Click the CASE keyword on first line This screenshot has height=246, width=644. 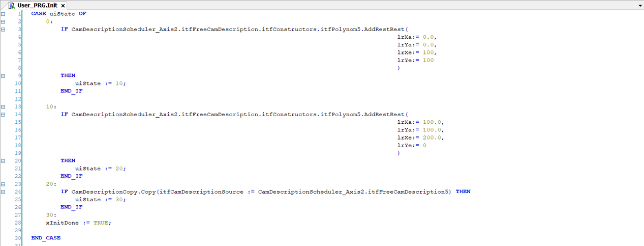[39, 14]
